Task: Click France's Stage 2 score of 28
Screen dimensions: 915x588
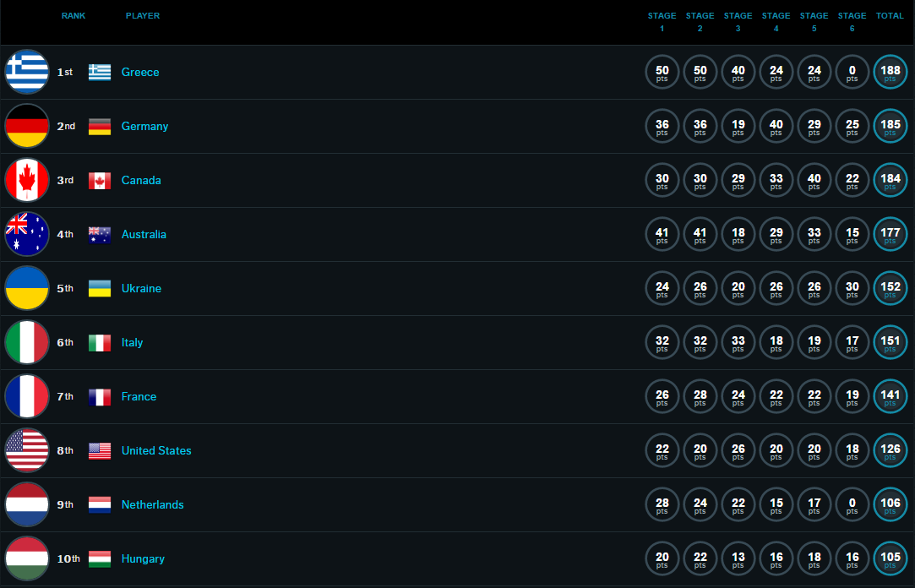Action: (x=700, y=397)
